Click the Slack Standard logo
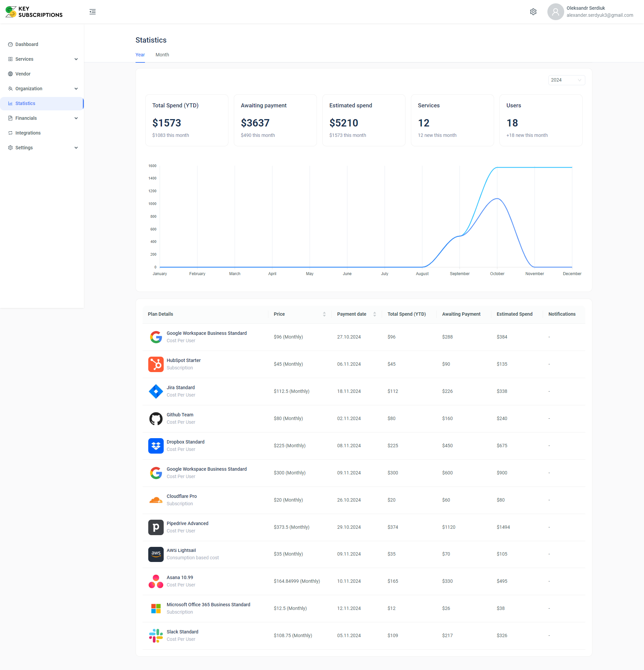 point(156,636)
